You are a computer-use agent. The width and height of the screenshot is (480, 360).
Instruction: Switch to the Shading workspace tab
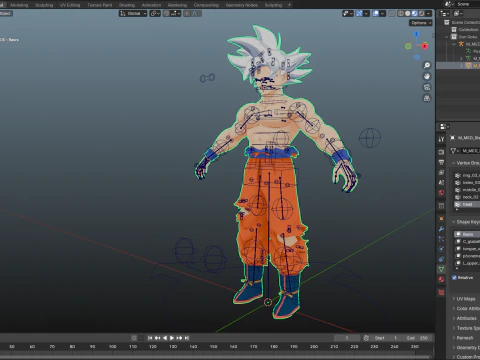point(127,5)
